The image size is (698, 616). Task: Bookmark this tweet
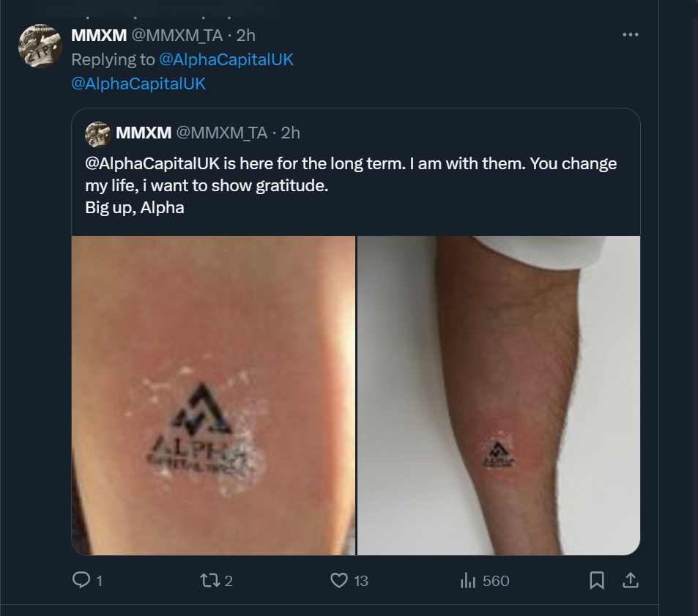[x=597, y=581]
